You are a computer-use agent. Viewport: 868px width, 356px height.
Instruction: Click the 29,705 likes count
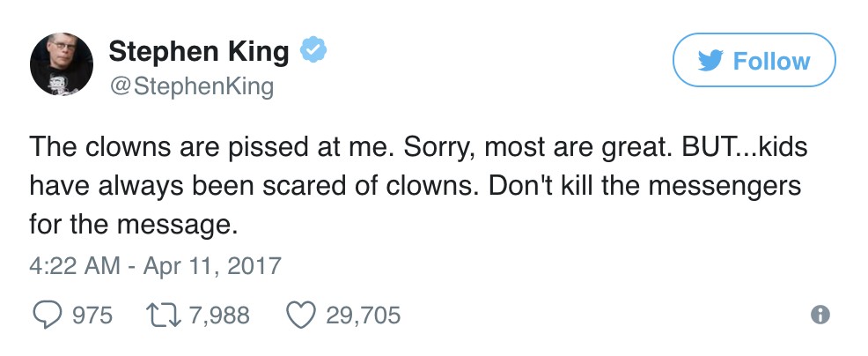coord(363,315)
